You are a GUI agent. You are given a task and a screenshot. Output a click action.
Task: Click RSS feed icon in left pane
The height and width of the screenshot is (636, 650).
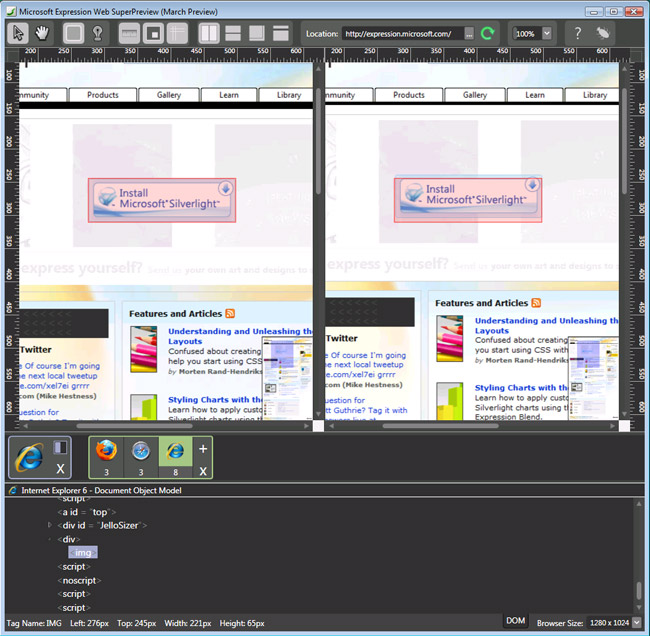pos(230,313)
